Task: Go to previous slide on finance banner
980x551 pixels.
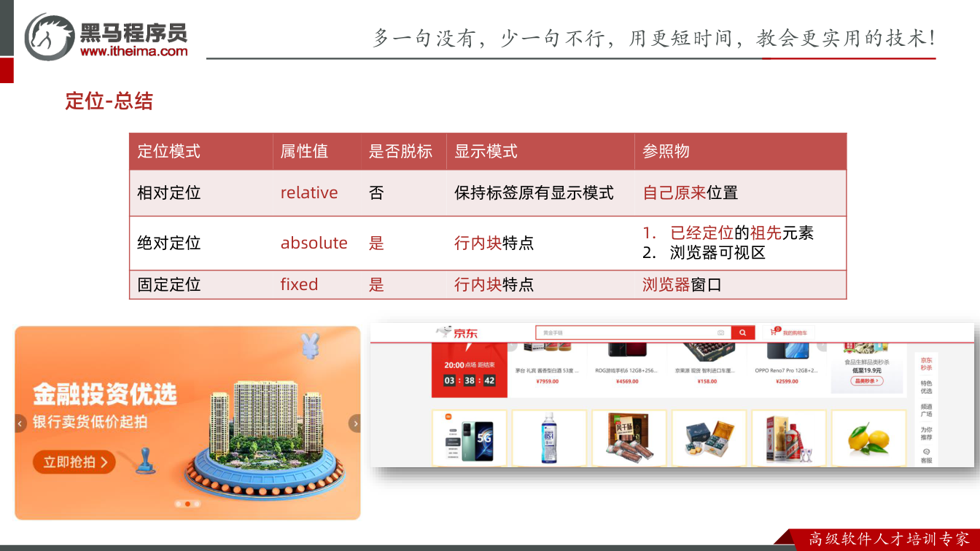Action: tap(20, 423)
